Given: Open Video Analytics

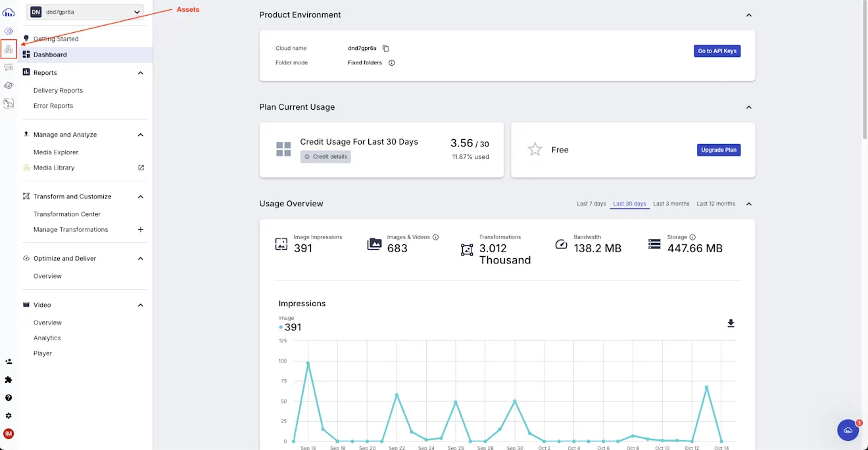Looking at the screenshot, I should pos(47,338).
